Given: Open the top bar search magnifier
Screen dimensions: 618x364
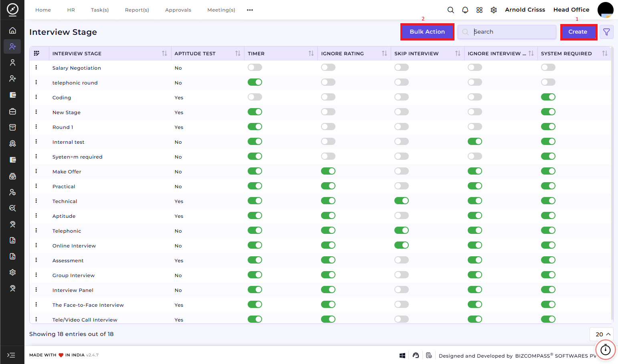Looking at the screenshot, I should pos(450,10).
